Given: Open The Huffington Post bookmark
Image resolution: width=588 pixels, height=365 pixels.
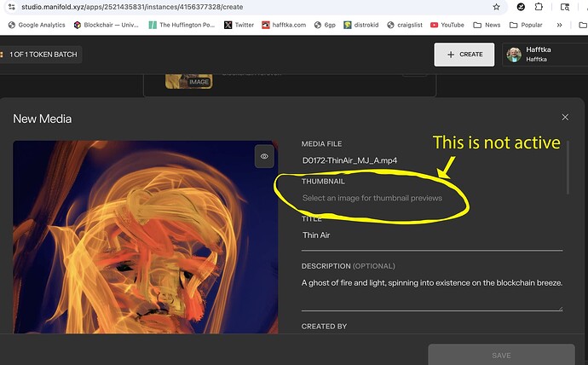Looking at the screenshot, I should (182, 25).
